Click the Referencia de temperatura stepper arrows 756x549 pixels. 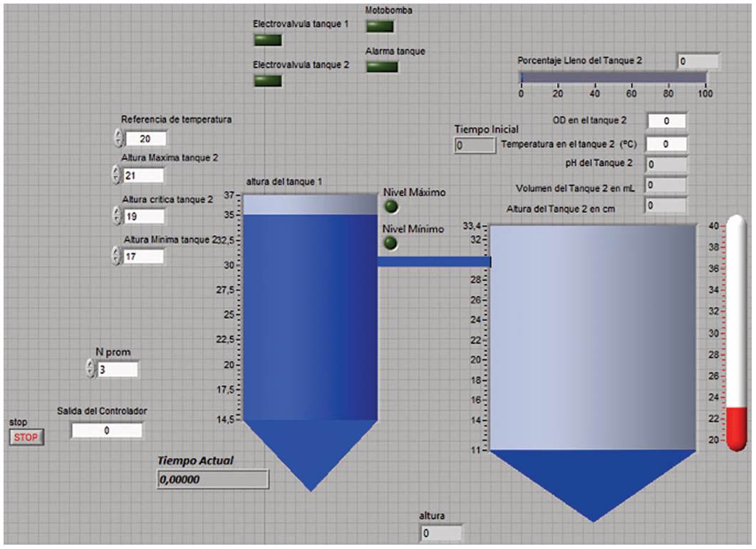[x=118, y=138]
